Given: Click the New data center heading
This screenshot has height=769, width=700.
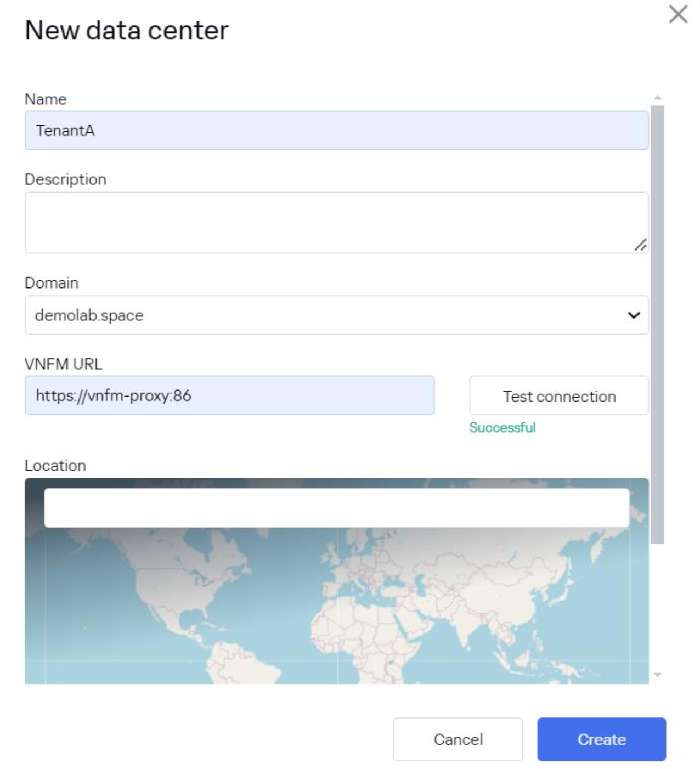Looking at the screenshot, I should (x=127, y=31).
